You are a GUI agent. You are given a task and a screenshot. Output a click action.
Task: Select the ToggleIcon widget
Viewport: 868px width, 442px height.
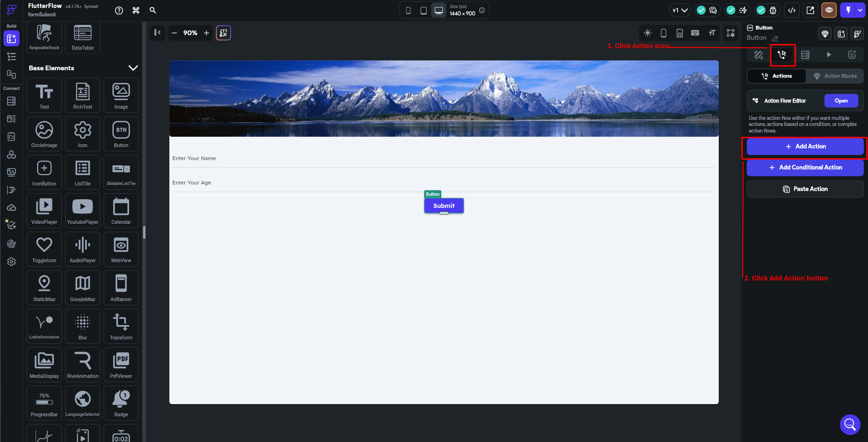(x=44, y=249)
